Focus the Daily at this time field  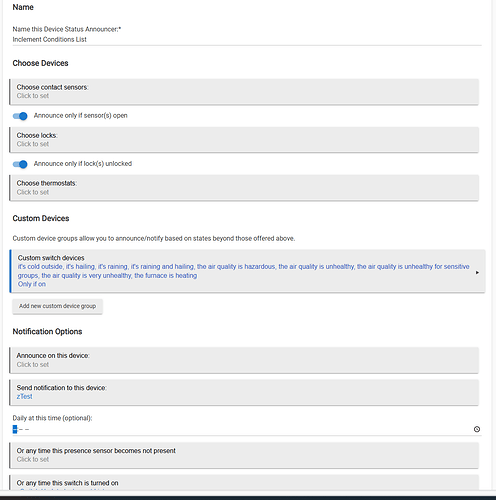pyautogui.click(x=247, y=429)
